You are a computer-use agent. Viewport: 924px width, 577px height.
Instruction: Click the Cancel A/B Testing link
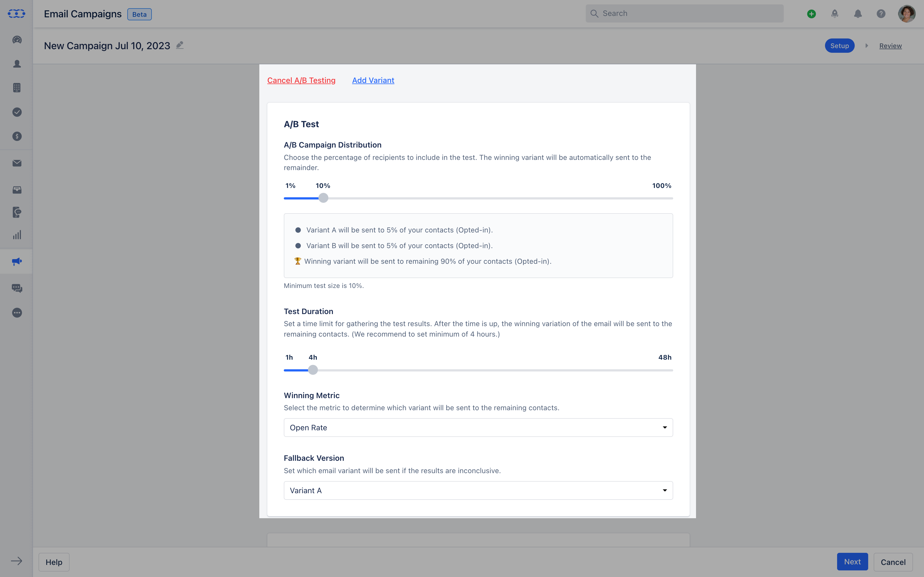pyautogui.click(x=301, y=80)
